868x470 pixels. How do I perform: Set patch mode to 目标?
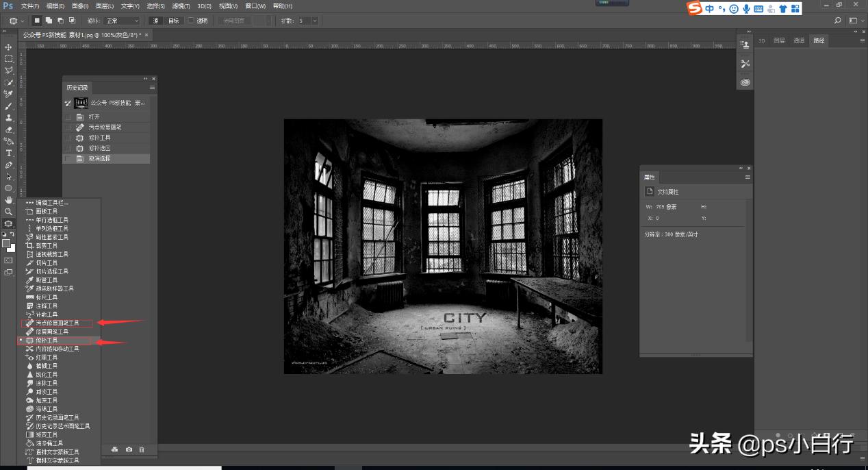174,21
